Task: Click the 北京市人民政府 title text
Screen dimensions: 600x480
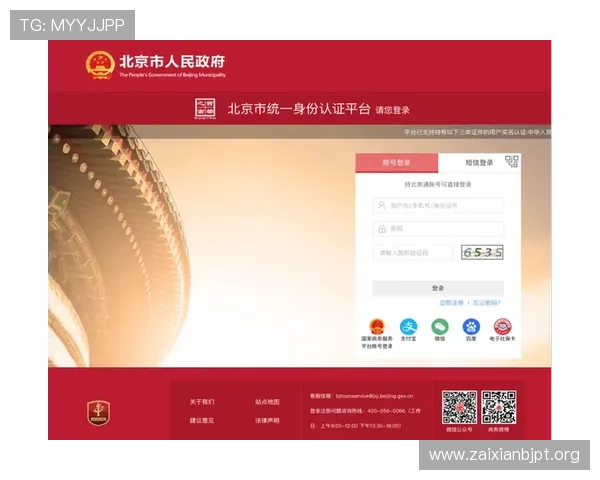Action: tap(172, 61)
